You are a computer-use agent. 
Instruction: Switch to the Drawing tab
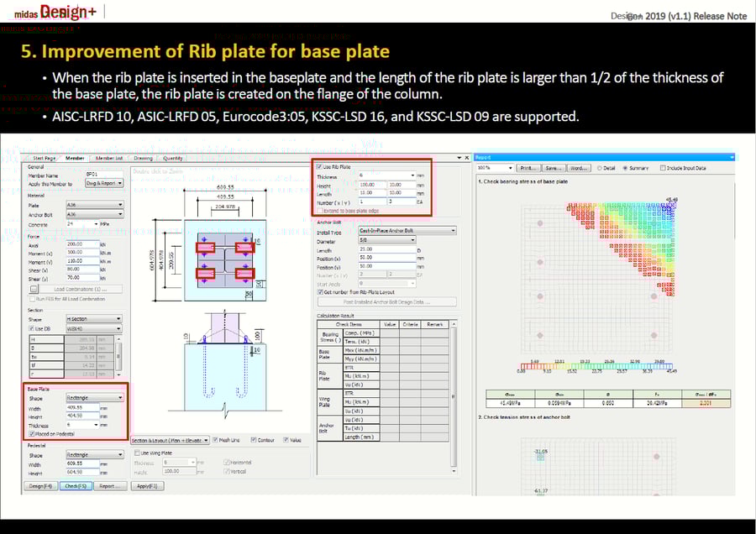pos(143,157)
